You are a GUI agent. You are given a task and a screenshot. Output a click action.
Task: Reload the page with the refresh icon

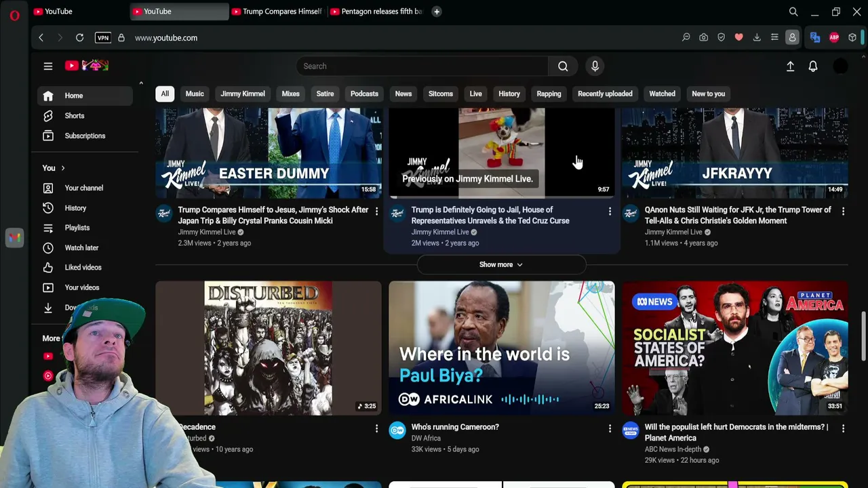tap(79, 38)
